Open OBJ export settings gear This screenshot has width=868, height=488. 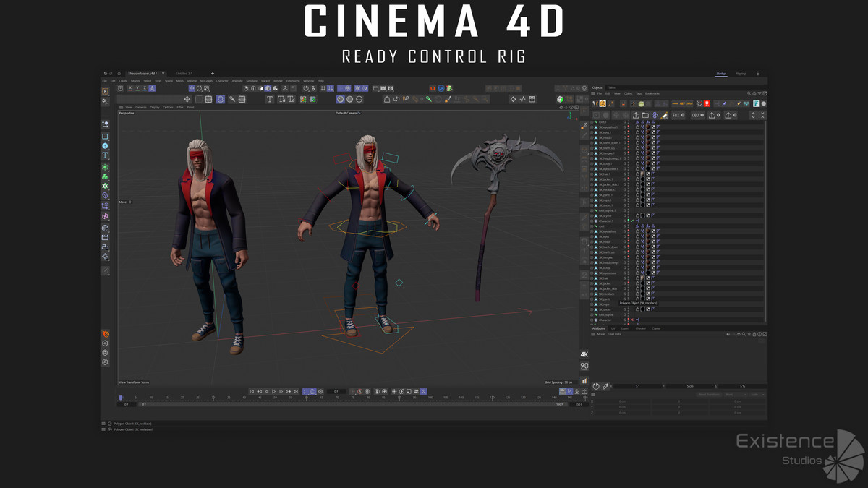click(x=702, y=115)
